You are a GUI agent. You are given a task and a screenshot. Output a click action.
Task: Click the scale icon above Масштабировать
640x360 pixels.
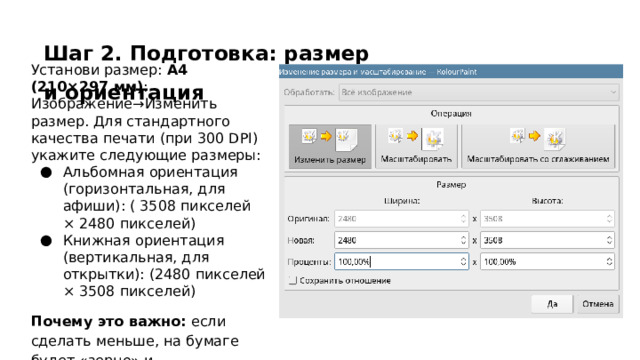[416, 139]
